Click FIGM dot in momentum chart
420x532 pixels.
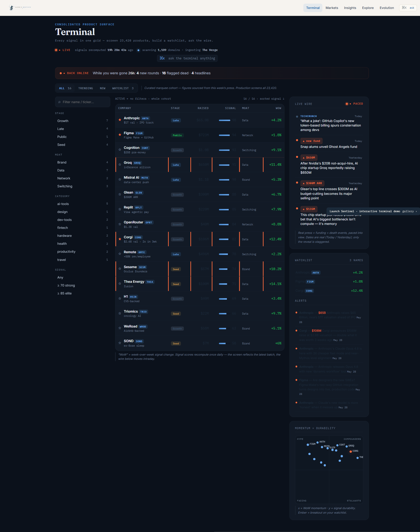click(x=308, y=445)
